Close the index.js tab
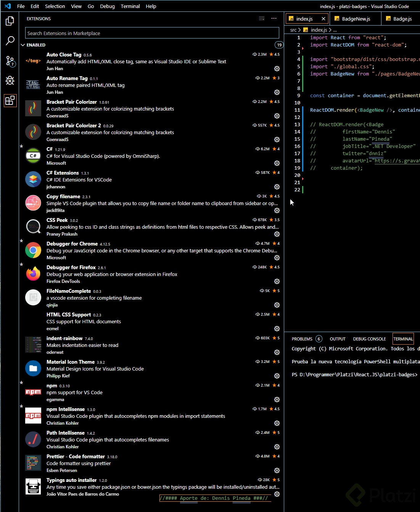Screen dimensions: 420x512 (x=323, y=19)
